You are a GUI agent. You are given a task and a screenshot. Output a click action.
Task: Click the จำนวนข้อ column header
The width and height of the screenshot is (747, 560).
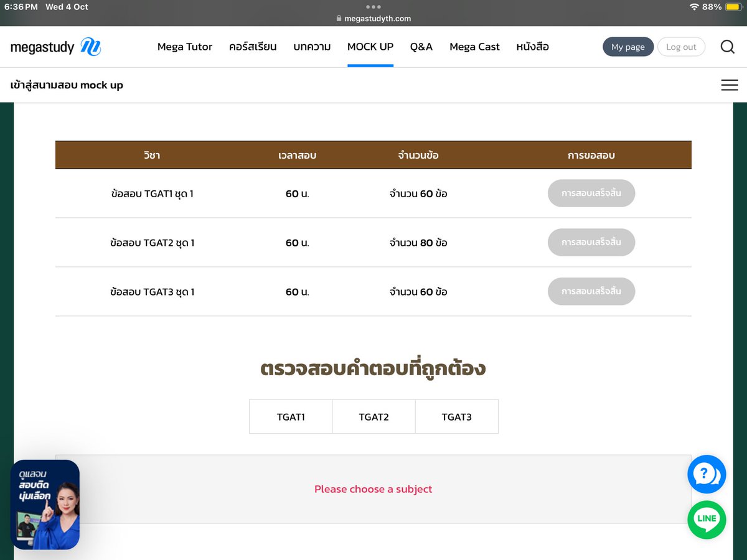[418, 156]
